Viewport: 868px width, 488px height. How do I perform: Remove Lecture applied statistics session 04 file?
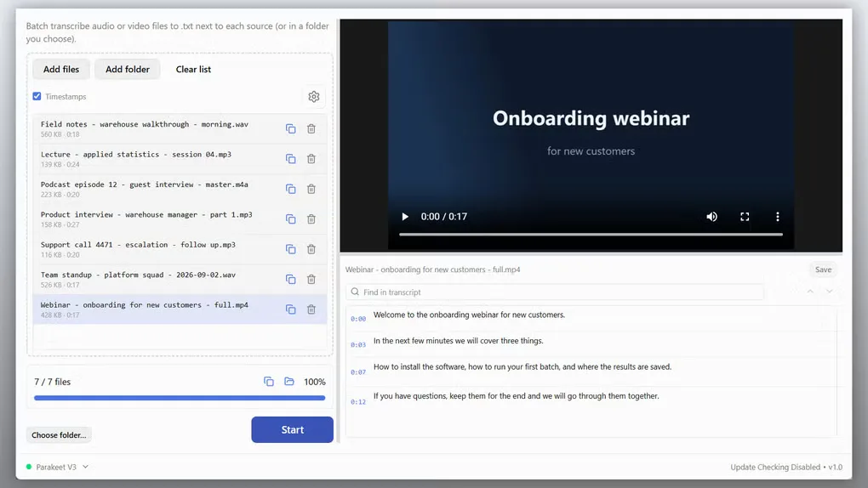point(311,159)
